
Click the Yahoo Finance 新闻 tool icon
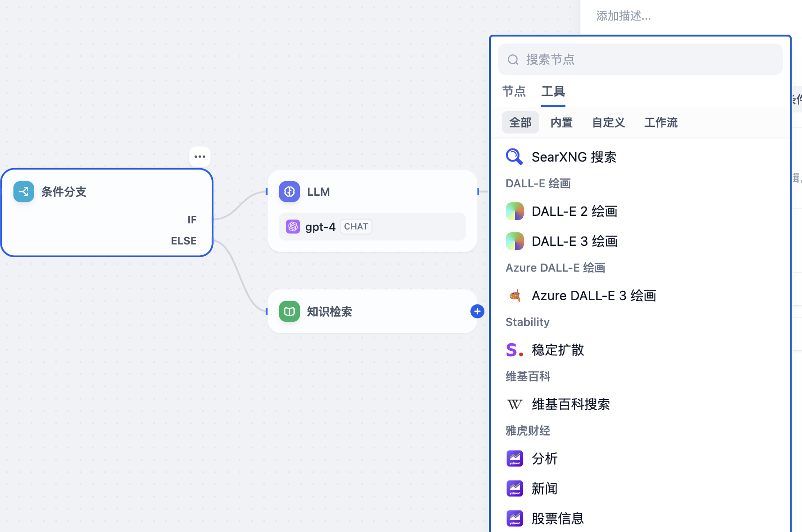pyautogui.click(x=514, y=488)
